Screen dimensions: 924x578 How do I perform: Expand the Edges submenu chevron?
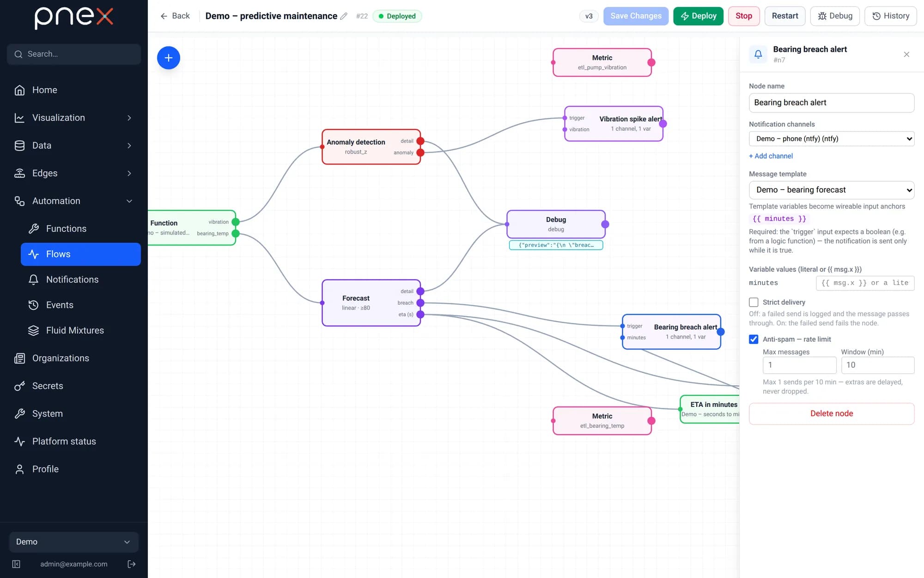[x=129, y=173]
